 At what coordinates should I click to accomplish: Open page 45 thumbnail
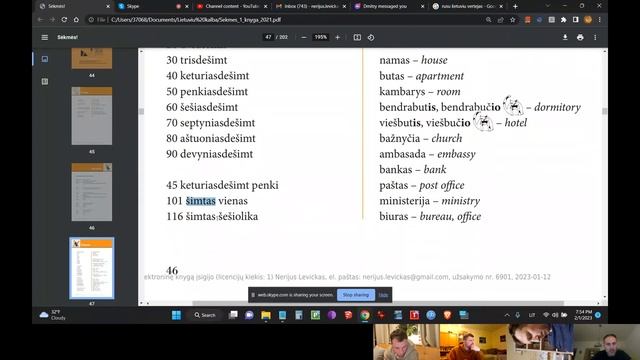[92, 116]
